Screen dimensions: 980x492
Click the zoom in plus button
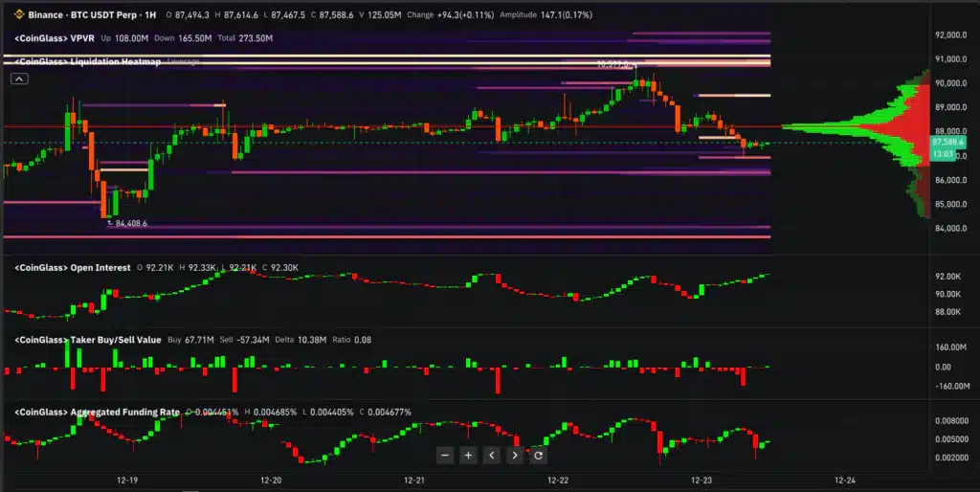pyautogui.click(x=468, y=456)
